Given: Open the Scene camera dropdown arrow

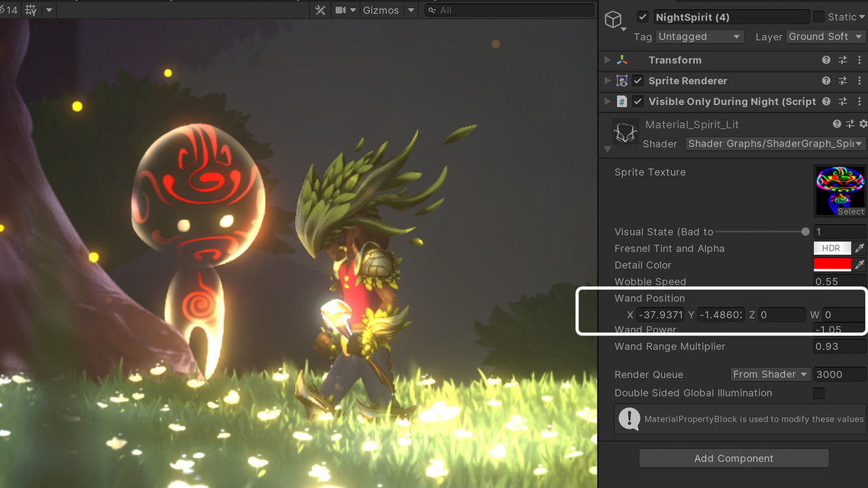Looking at the screenshot, I should [x=354, y=10].
